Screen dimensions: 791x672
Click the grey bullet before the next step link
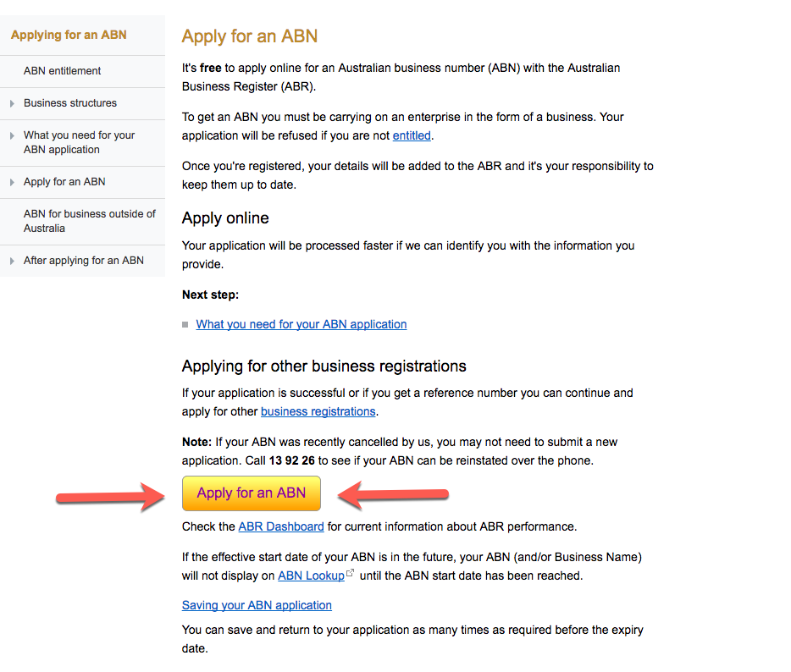(185, 325)
